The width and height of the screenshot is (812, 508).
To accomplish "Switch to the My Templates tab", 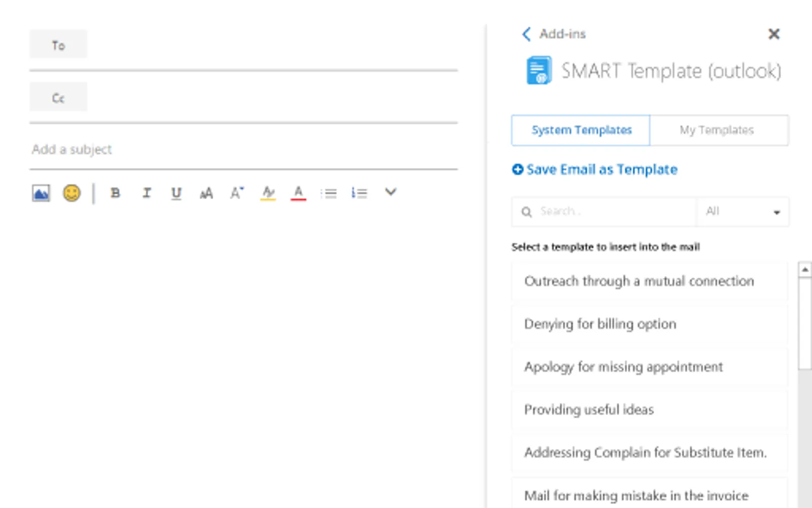I will [719, 131].
